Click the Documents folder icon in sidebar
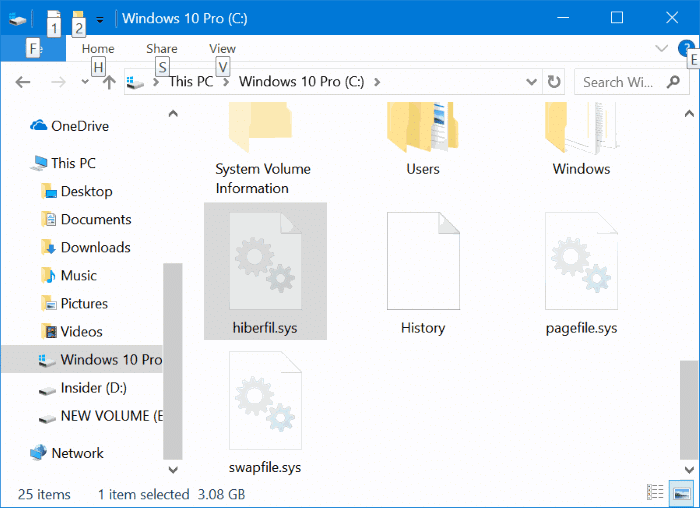Screen dimensions: 700x508 pyautogui.click(x=49, y=219)
